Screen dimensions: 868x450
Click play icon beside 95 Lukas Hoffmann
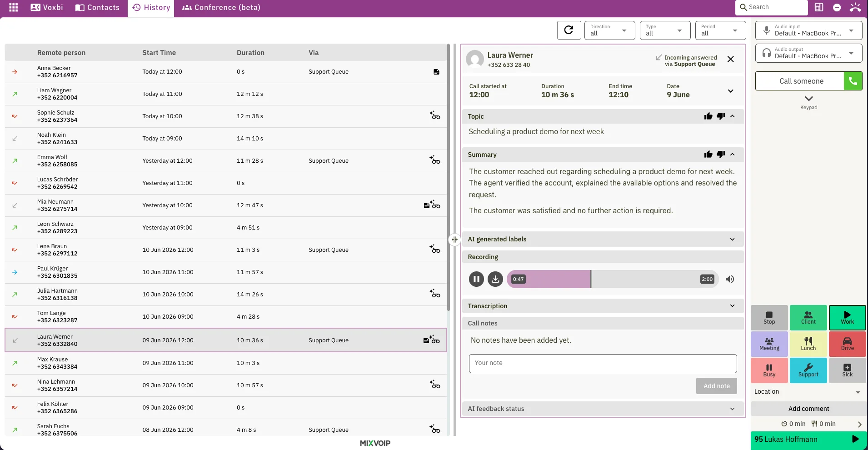[x=855, y=439]
